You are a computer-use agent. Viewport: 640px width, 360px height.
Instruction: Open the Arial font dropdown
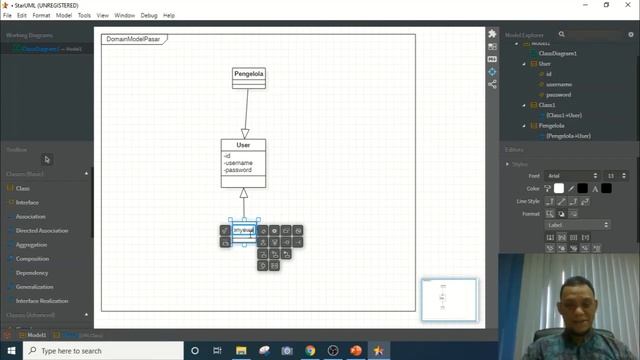pos(572,176)
